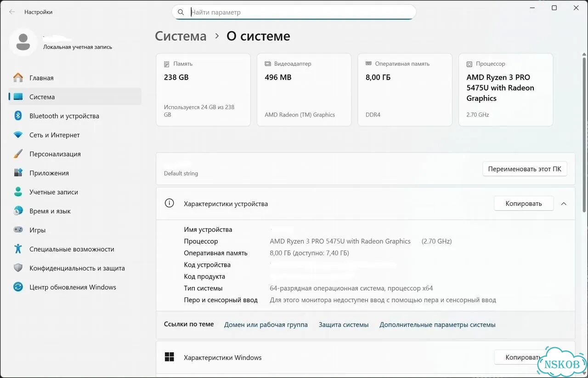Click the Главная home icon
The image size is (588, 378).
tap(18, 78)
